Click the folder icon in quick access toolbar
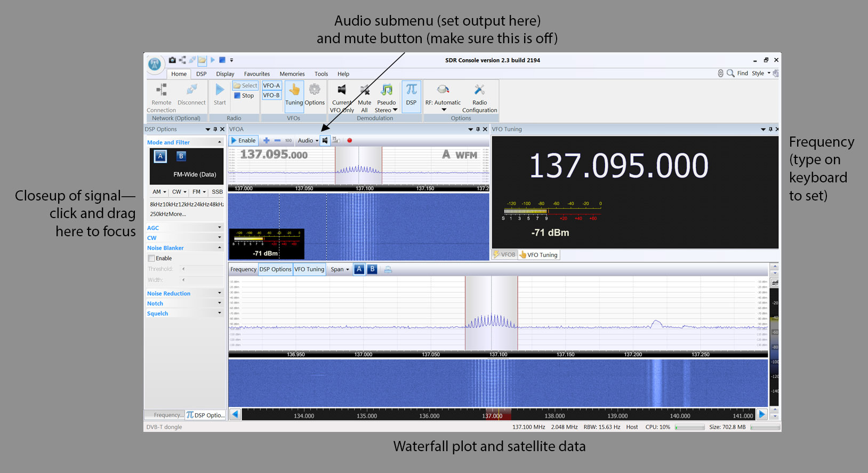 (202, 60)
